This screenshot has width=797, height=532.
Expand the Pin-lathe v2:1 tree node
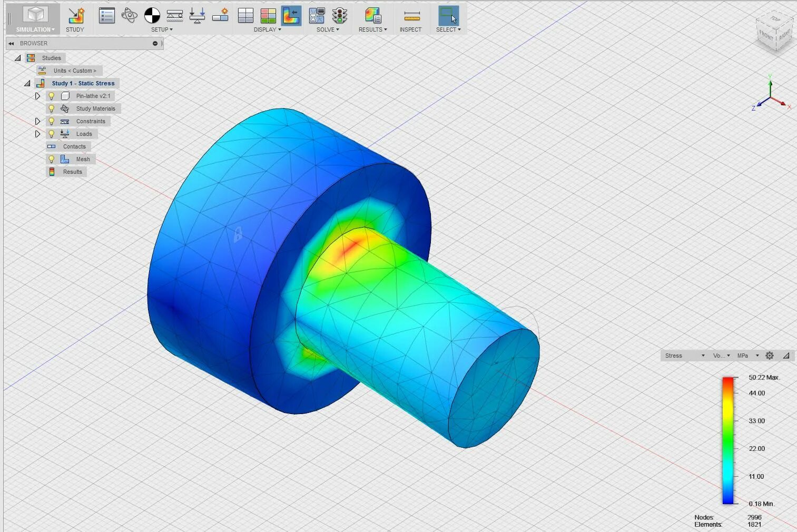tap(37, 96)
